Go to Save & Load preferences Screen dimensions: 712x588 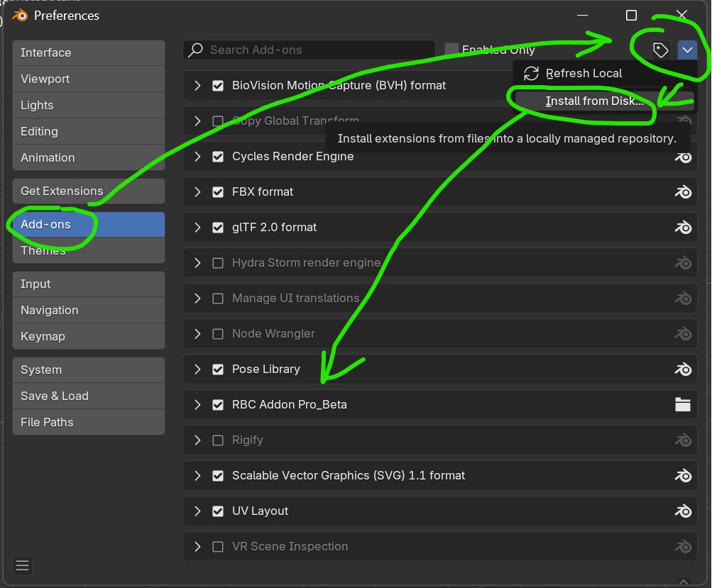click(x=89, y=396)
